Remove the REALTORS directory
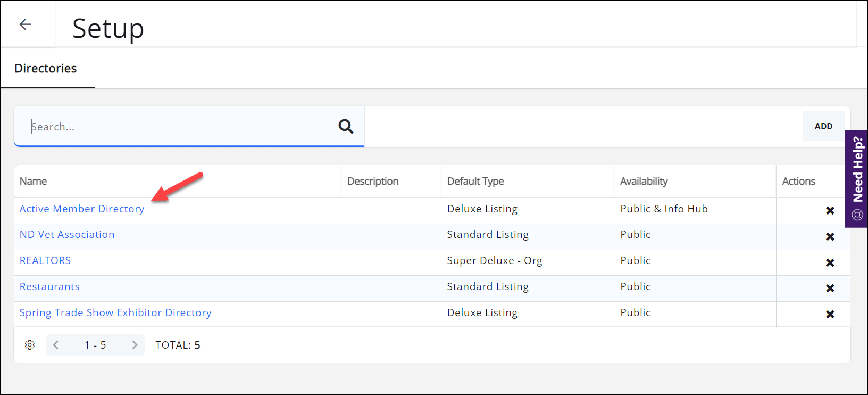Image resolution: width=868 pixels, height=395 pixels. click(830, 263)
